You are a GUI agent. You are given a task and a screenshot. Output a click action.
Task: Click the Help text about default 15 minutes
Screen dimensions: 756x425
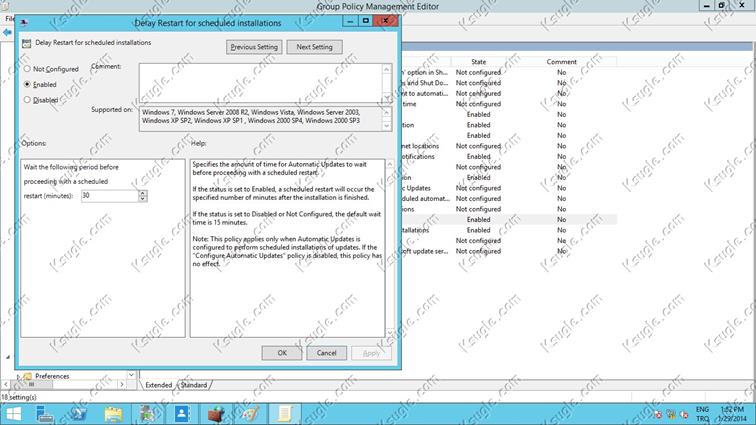(287, 218)
